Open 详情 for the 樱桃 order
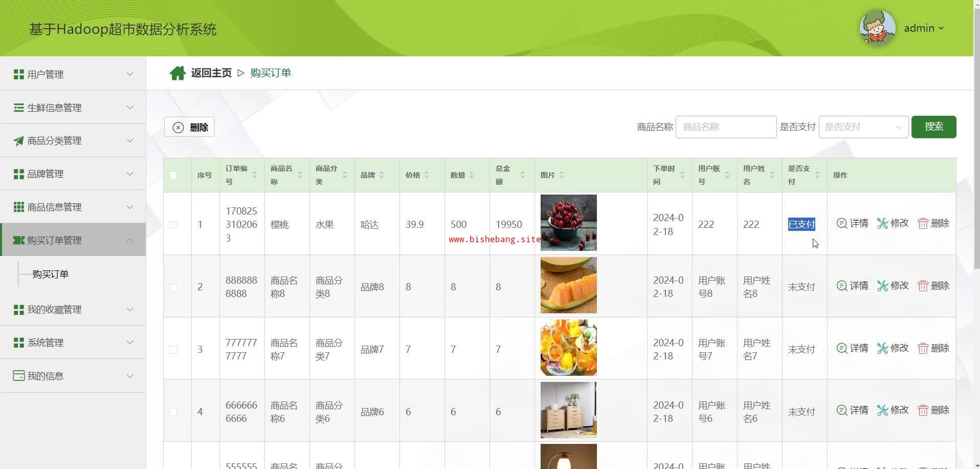The height and width of the screenshot is (469, 980). (852, 223)
